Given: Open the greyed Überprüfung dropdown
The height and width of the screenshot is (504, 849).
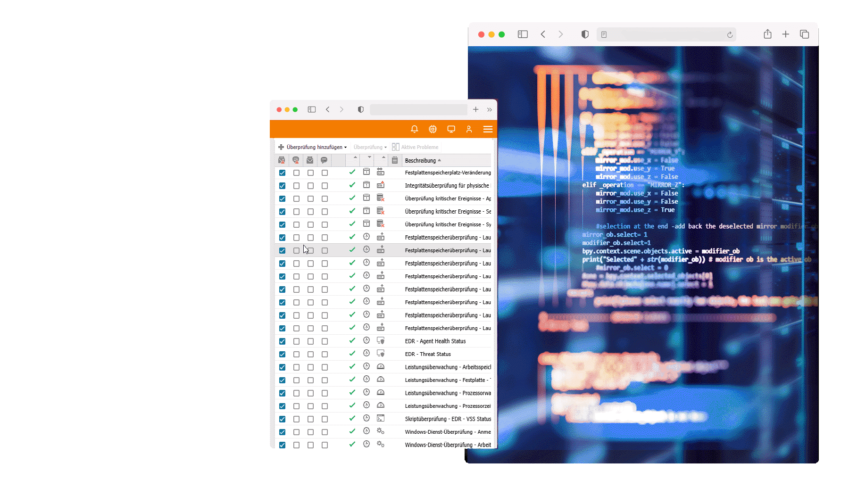Looking at the screenshot, I should click(x=370, y=147).
